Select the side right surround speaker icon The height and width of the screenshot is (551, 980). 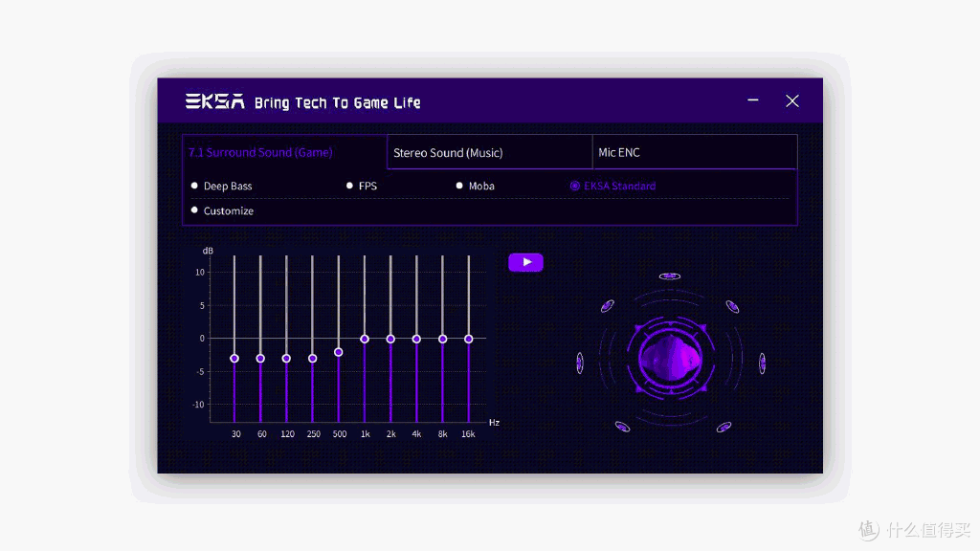(762, 363)
